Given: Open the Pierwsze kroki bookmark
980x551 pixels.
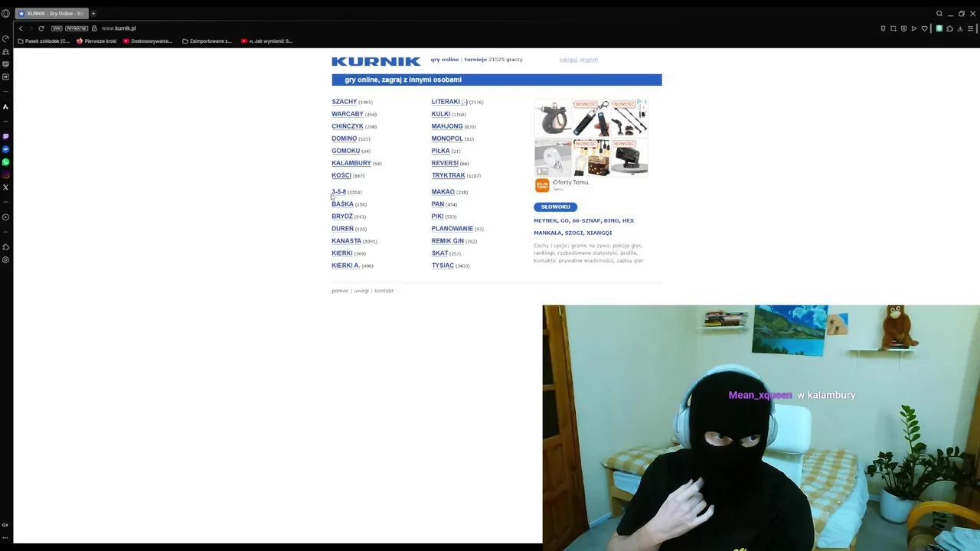Looking at the screenshot, I should 96,41.
